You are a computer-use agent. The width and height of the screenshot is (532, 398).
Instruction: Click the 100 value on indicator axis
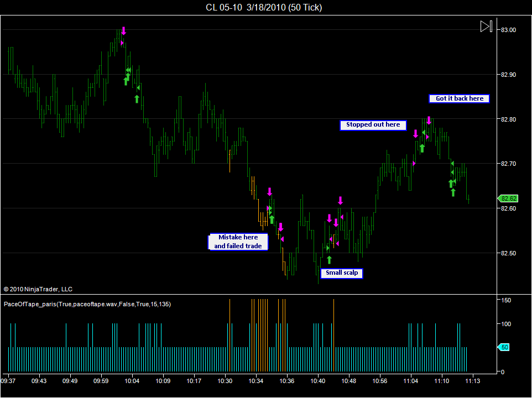tap(506, 324)
